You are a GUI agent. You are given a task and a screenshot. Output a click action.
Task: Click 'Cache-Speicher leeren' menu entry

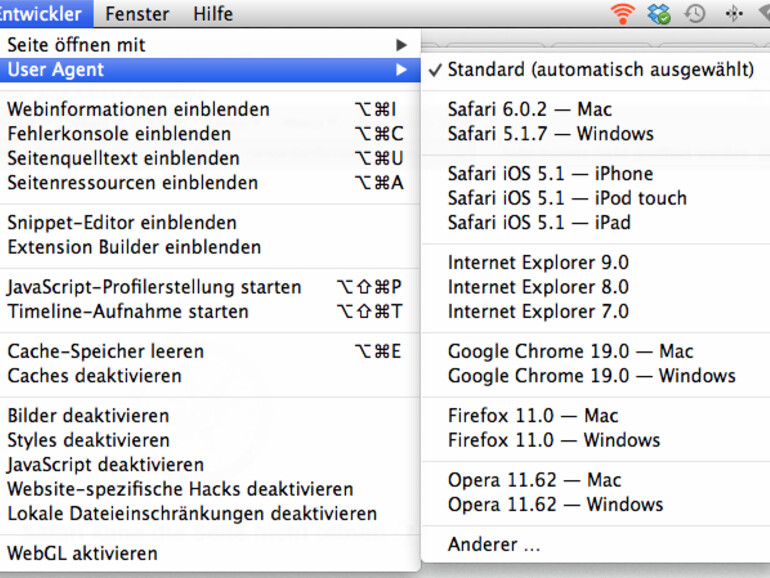pos(105,352)
